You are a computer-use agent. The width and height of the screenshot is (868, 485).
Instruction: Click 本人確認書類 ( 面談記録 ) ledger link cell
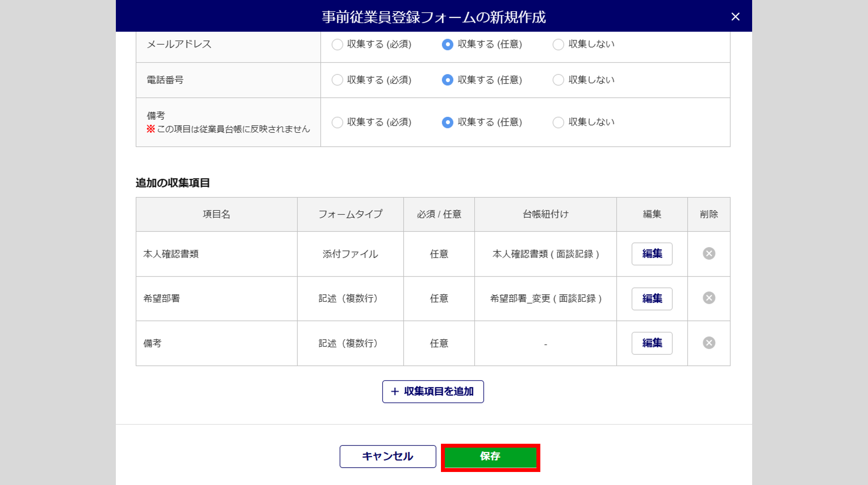[546, 254]
